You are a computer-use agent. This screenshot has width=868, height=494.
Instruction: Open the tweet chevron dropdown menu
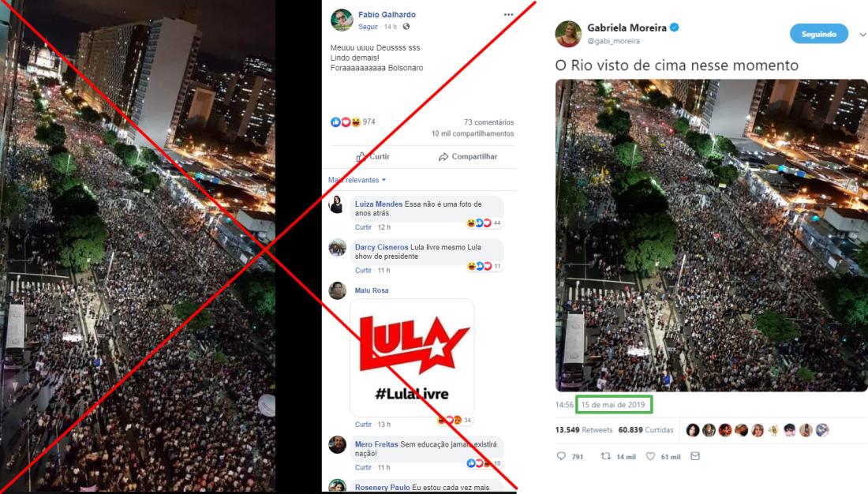862,35
